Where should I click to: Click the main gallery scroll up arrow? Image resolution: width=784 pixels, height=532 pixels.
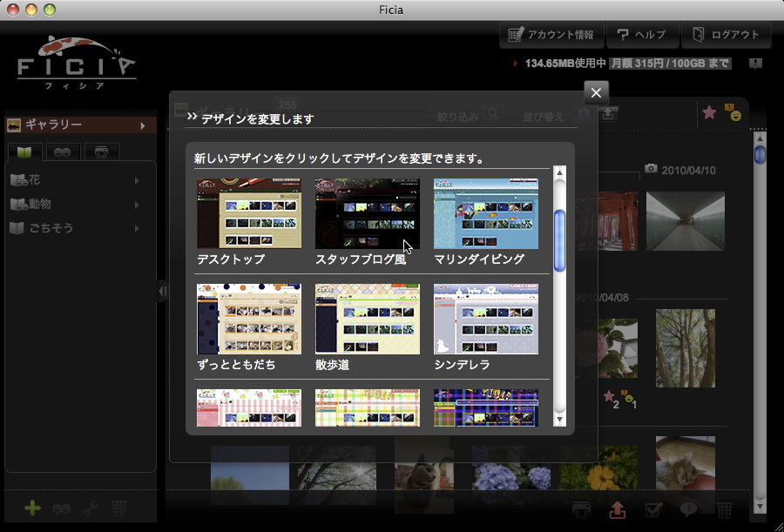point(760,138)
